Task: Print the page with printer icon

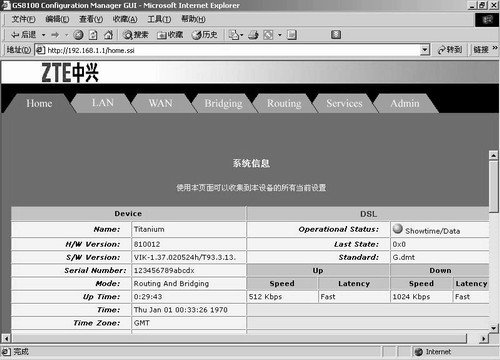Action: click(253, 35)
